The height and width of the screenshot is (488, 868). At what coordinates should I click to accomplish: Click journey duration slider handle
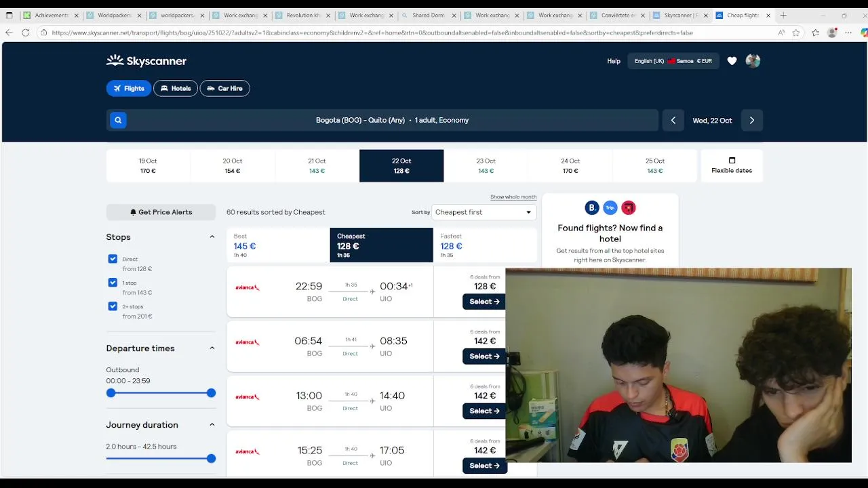point(211,459)
